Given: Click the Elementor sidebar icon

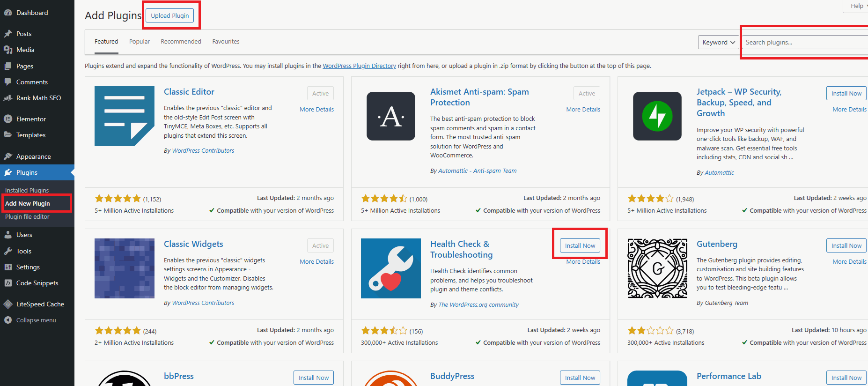Looking at the screenshot, I should 8,119.
